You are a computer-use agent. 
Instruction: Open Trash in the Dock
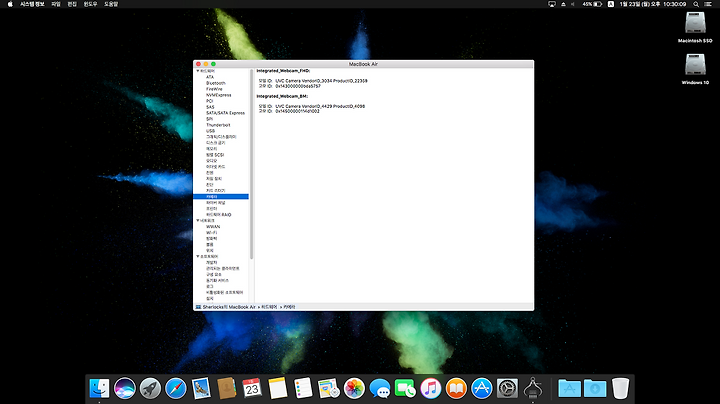click(x=620, y=388)
